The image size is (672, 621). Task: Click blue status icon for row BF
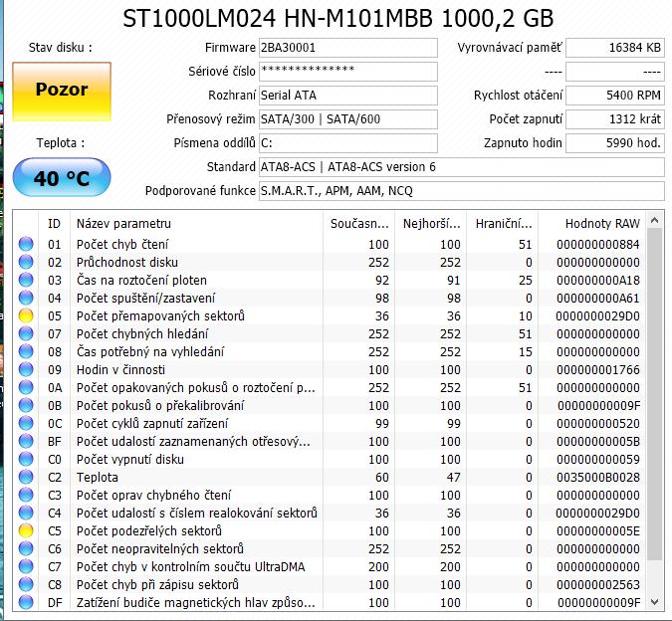click(26, 441)
